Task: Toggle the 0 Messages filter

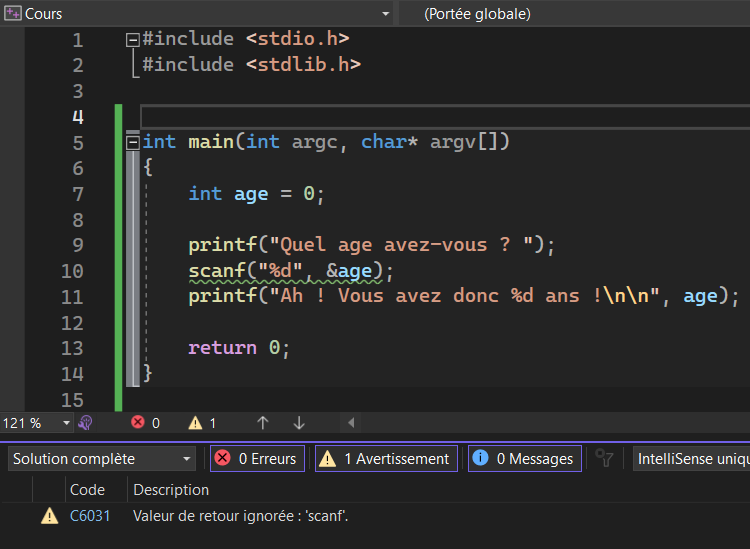Action: 525,459
